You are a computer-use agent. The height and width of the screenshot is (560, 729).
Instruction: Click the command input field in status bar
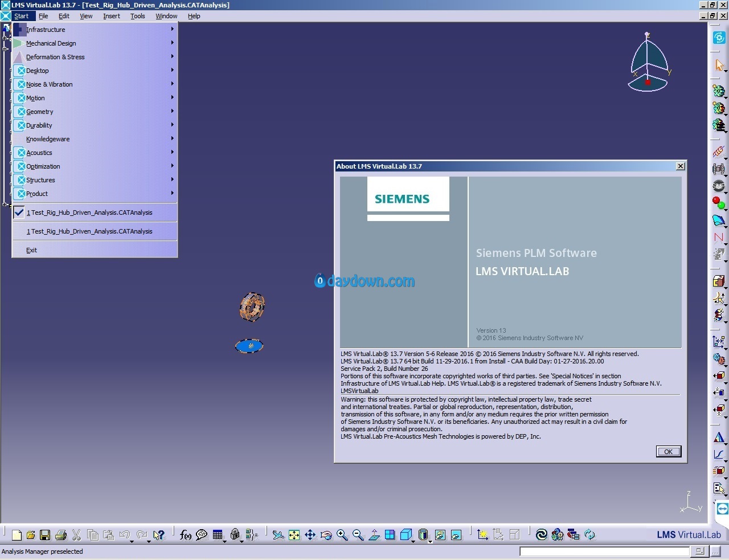[x=605, y=551]
